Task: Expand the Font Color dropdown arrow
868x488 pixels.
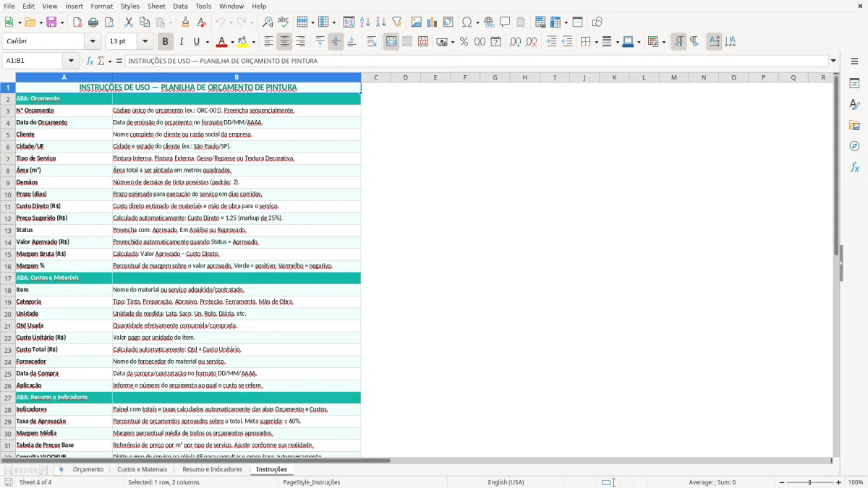Action: (x=231, y=42)
